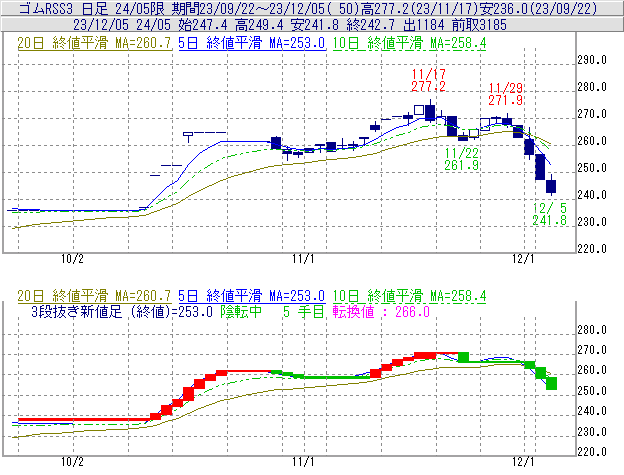The width and height of the screenshot is (624, 475).
Task: Click the daily high '高249.4'
Action: 259,25
